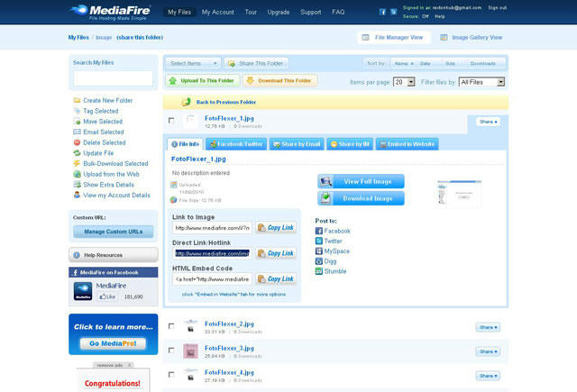The image size is (577, 392).
Task: Click the Create New Folder icon
Action: (77, 100)
